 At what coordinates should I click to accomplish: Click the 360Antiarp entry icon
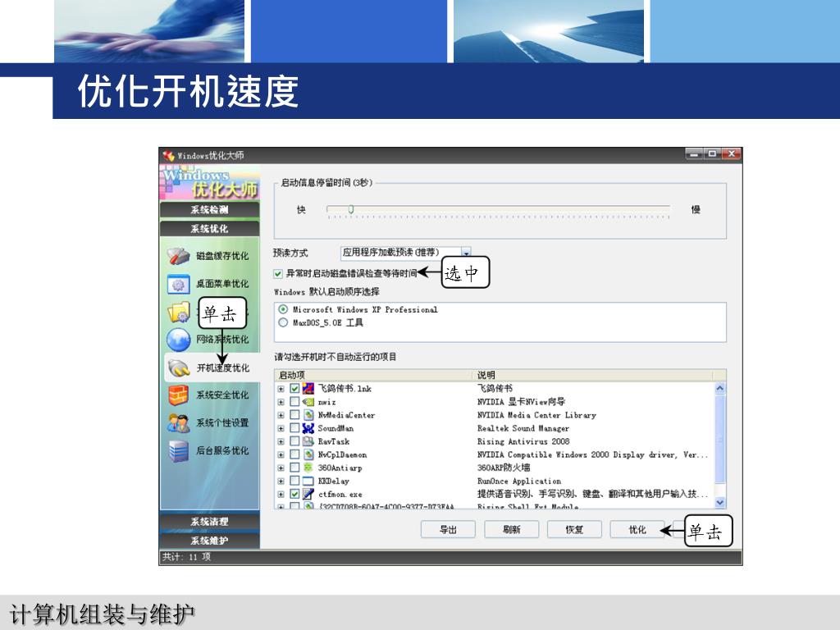(x=308, y=468)
